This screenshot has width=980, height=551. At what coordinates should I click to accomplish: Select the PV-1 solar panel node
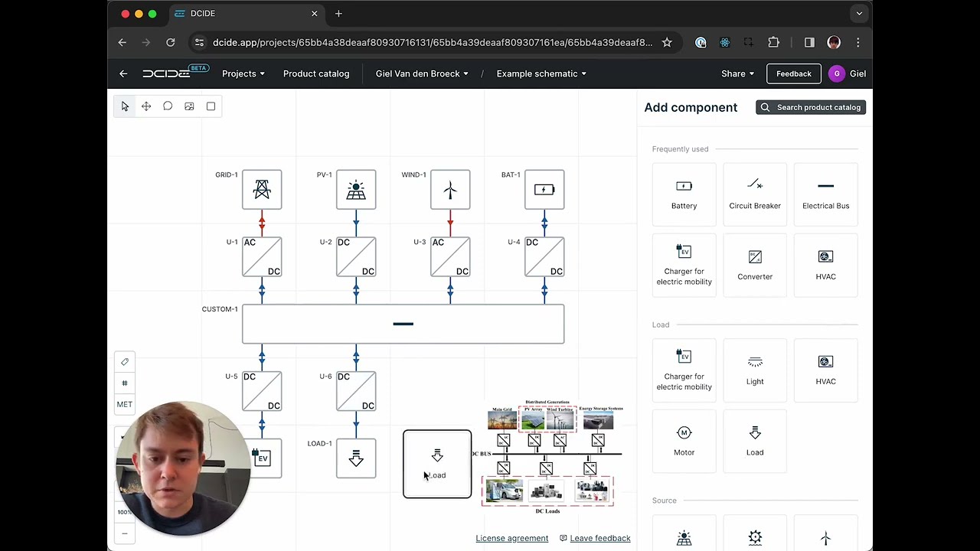pos(356,190)
